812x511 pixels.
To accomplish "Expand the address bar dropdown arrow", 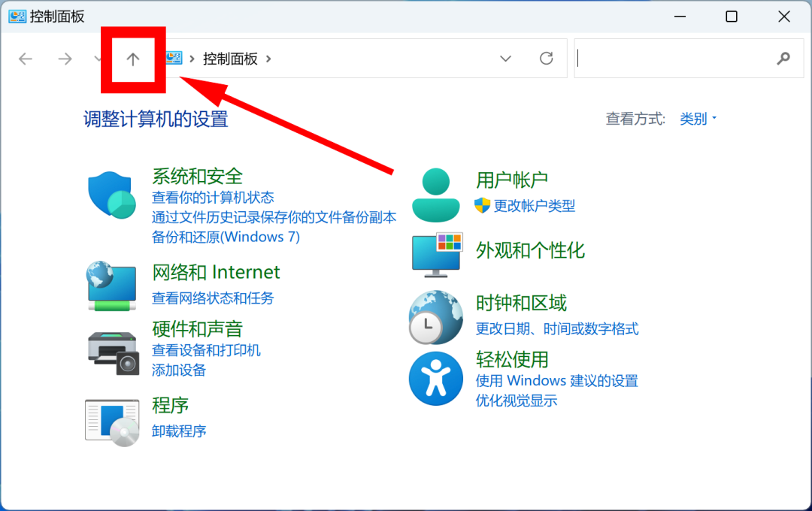I will (505, 58).
